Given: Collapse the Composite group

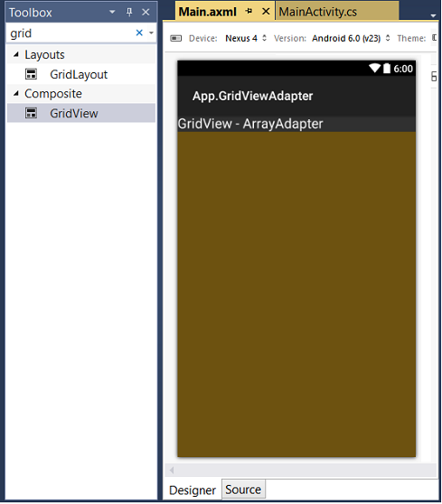Looking at the screenshot, I should click(x=16, y=94).
